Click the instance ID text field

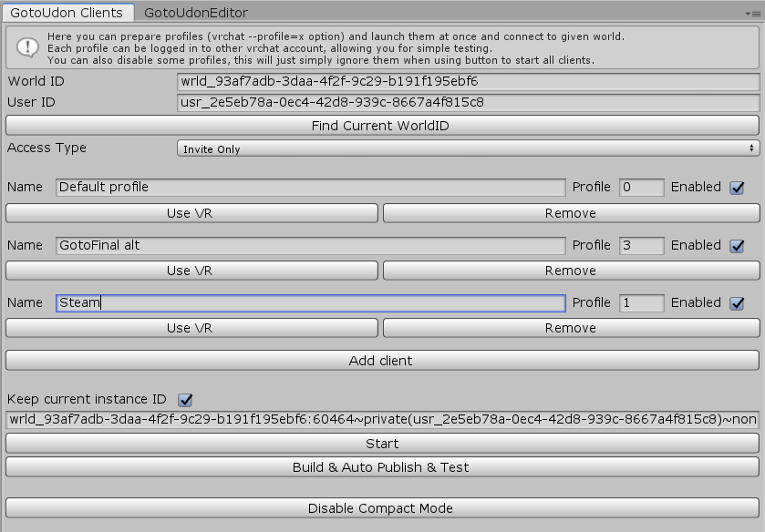382,419
